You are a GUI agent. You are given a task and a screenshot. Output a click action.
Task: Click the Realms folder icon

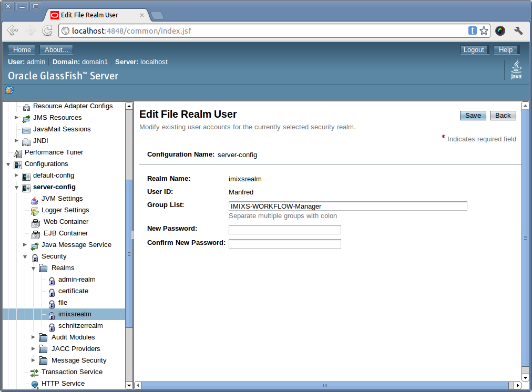pos(43,268)
